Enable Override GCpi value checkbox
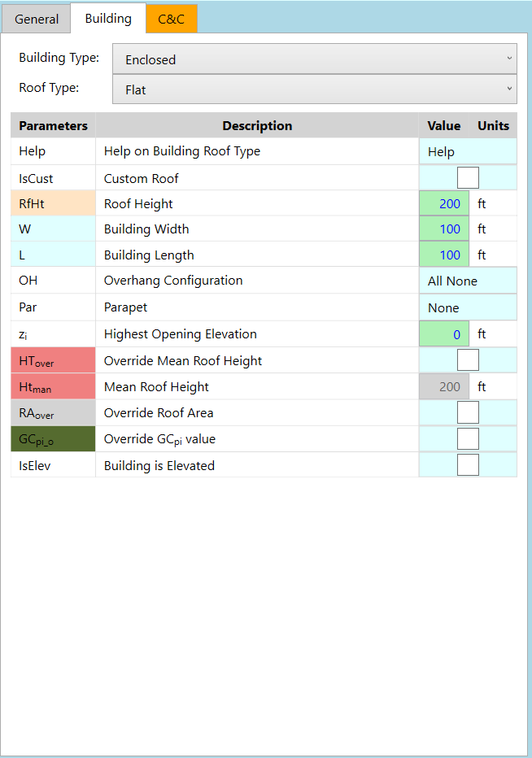Image resolution: width=532 pixels, height=758 pixels. click(x=468, y=438)
